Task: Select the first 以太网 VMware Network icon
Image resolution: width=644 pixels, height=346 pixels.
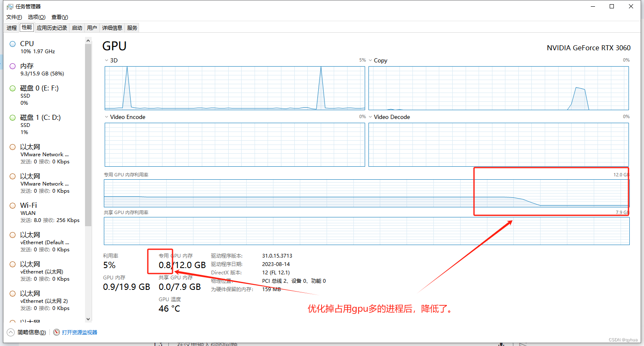Action: (x=13, y=147)
